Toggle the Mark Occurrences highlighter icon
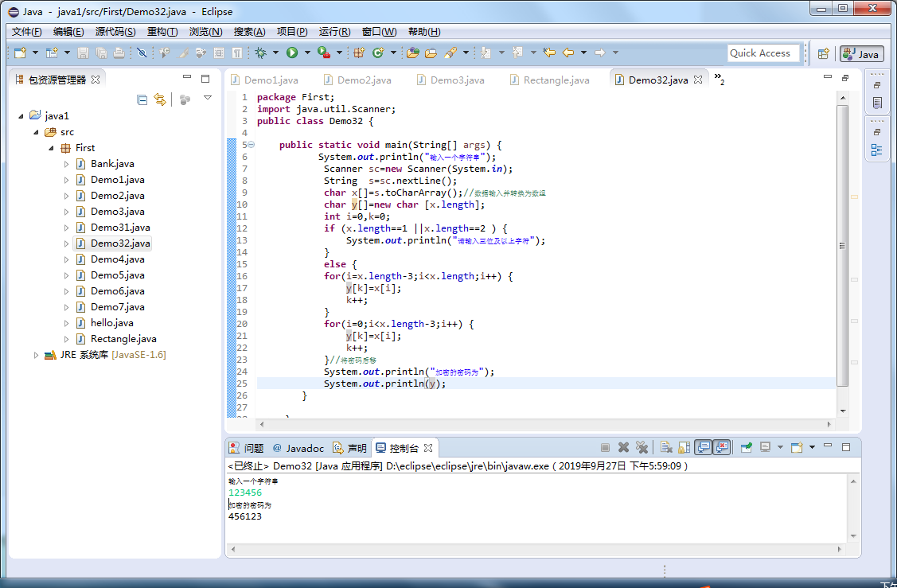 183,53
